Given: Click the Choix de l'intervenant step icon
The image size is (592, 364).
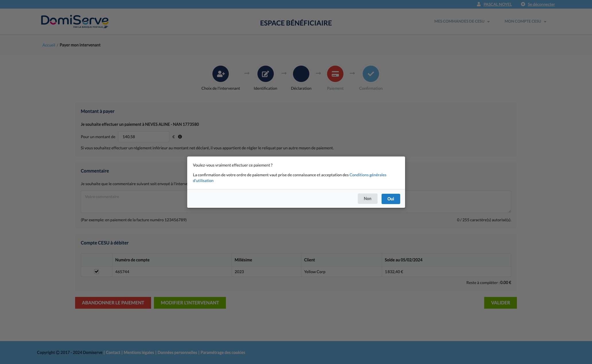Looking at the screenshot, I should click(x=220, y=74).
